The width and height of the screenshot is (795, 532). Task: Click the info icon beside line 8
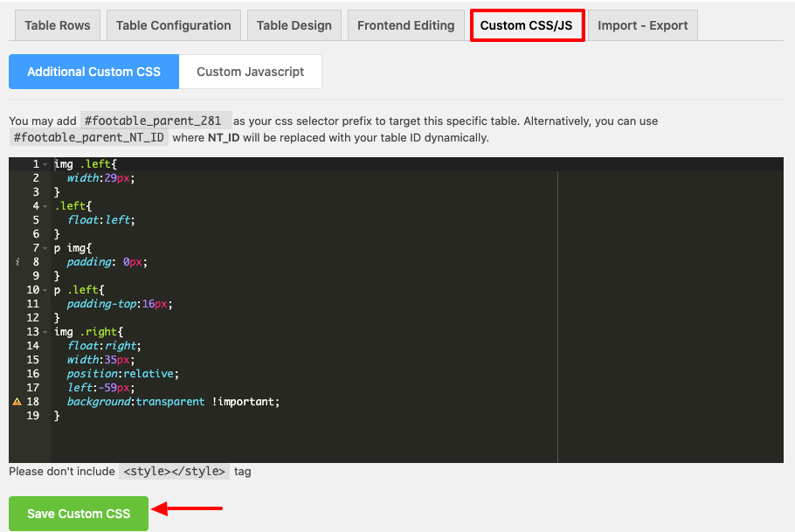pos(17,262)
